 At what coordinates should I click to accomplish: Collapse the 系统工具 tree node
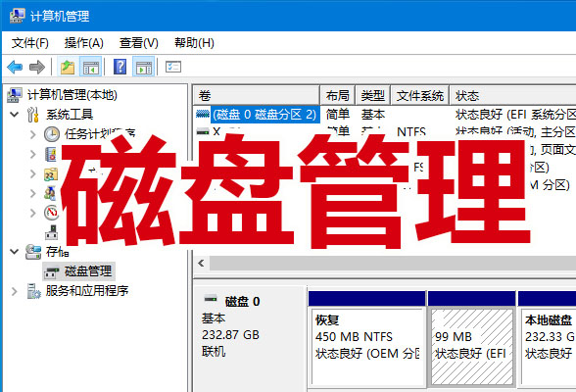coord(14,115)
